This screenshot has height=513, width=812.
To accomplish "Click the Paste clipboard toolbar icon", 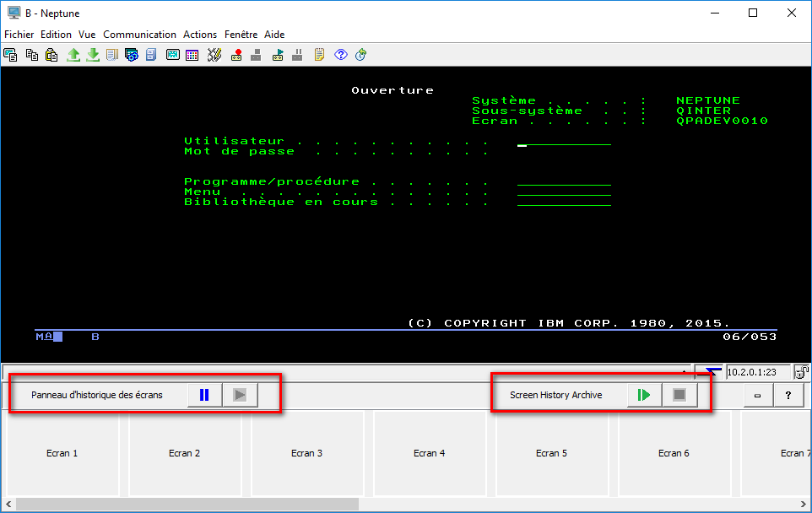I will click(51, 55).
